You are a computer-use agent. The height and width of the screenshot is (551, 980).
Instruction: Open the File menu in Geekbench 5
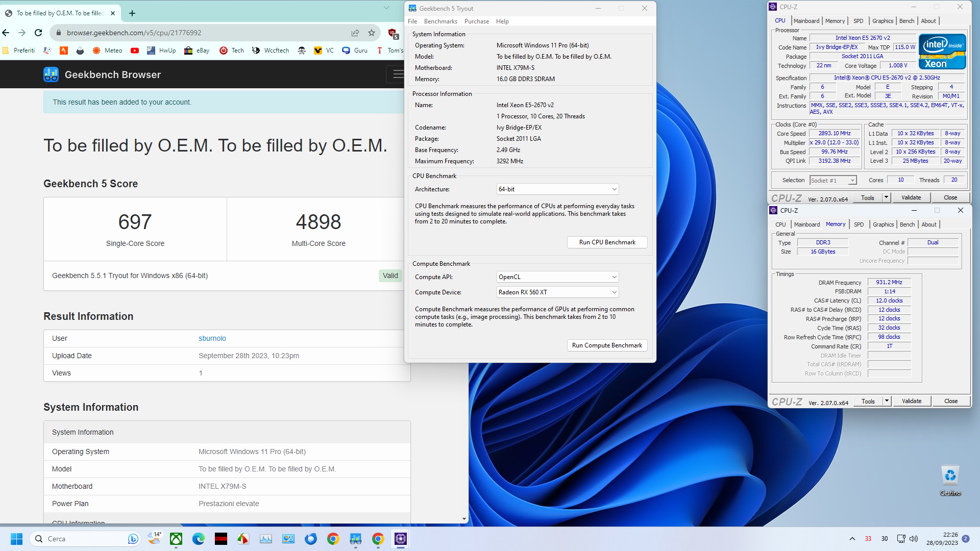[x=412, y=21]
